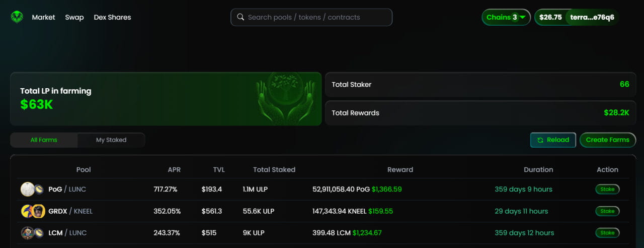Viewport: 644px width, 248px height.
Task: Click the search magnifier icon
Action: (240, 17)
